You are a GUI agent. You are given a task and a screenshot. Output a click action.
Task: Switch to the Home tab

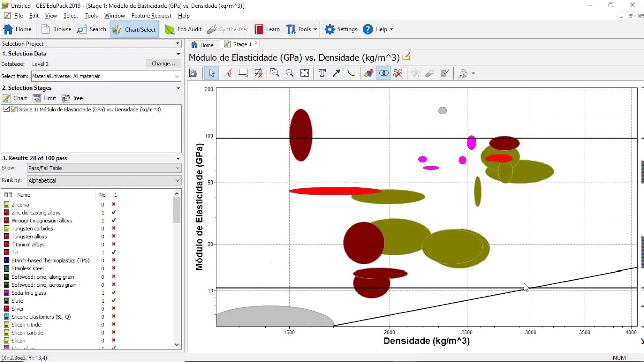coord(202,45)
